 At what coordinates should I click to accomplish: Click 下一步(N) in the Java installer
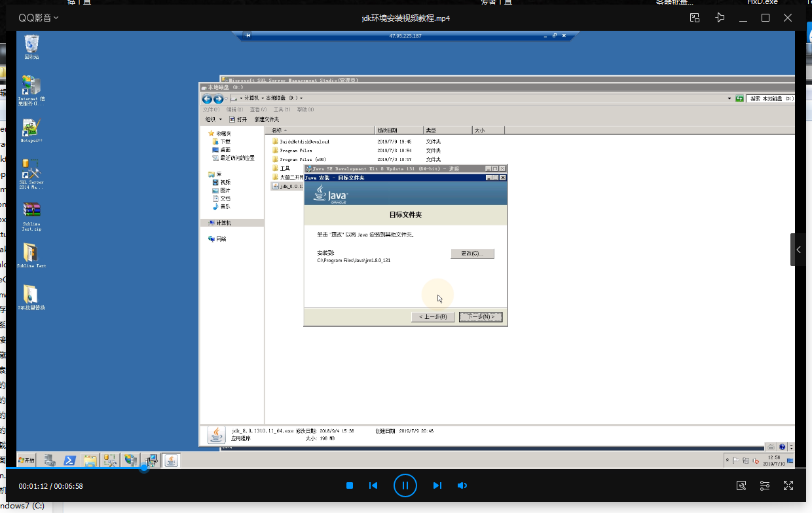click(480, 317)
